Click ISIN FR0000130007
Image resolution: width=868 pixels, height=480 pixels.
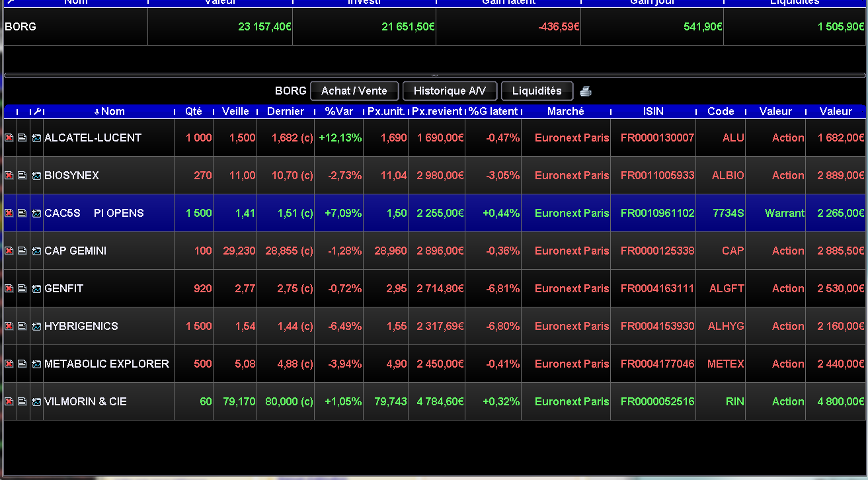pos(657,138)
